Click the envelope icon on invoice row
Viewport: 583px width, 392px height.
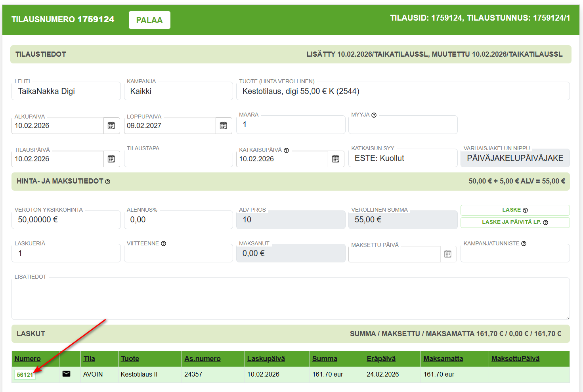click(x=67, y=374)
